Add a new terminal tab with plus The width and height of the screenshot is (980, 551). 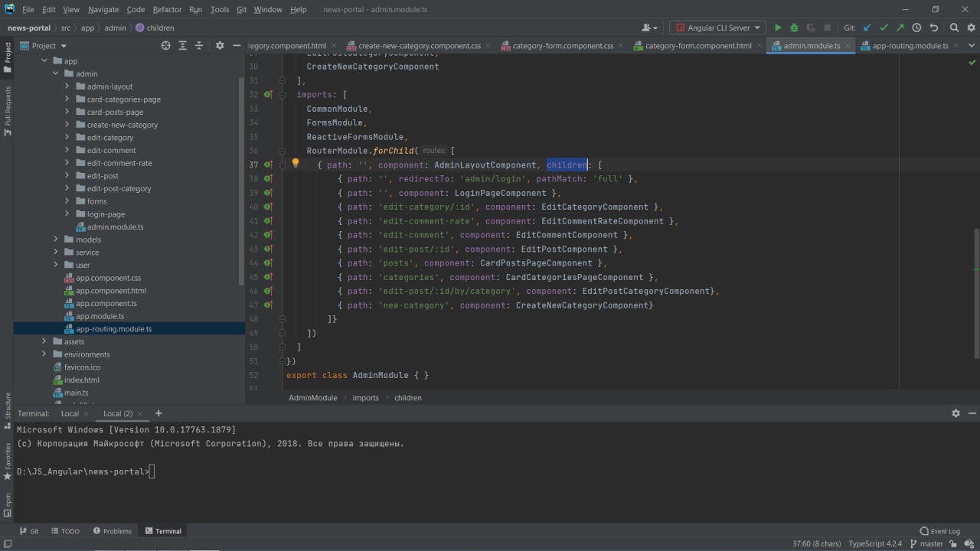158,413
